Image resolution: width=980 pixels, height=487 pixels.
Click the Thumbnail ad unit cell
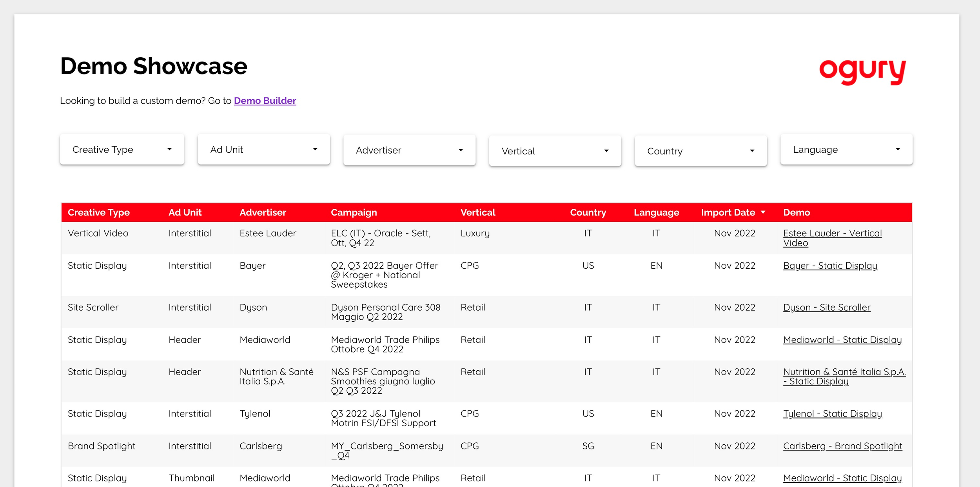coord(191,478)
